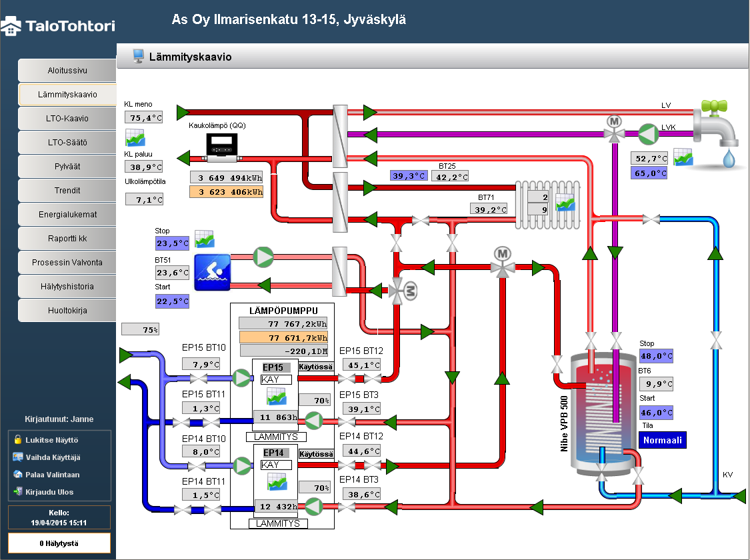This screenshot has width=750, height=560.
Task: Click the padlock icon for Lukitse Näyttö
Action: [x=18, y=439]
